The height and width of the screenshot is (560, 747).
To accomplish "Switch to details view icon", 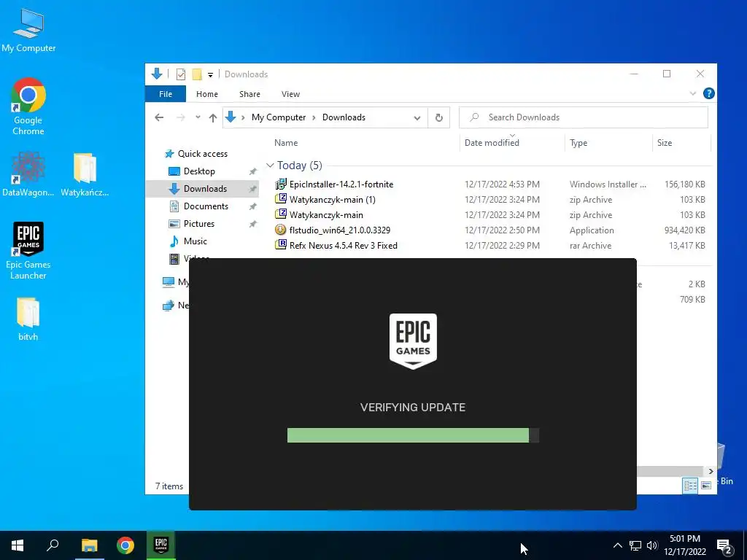I will click(x=690, y=485).
